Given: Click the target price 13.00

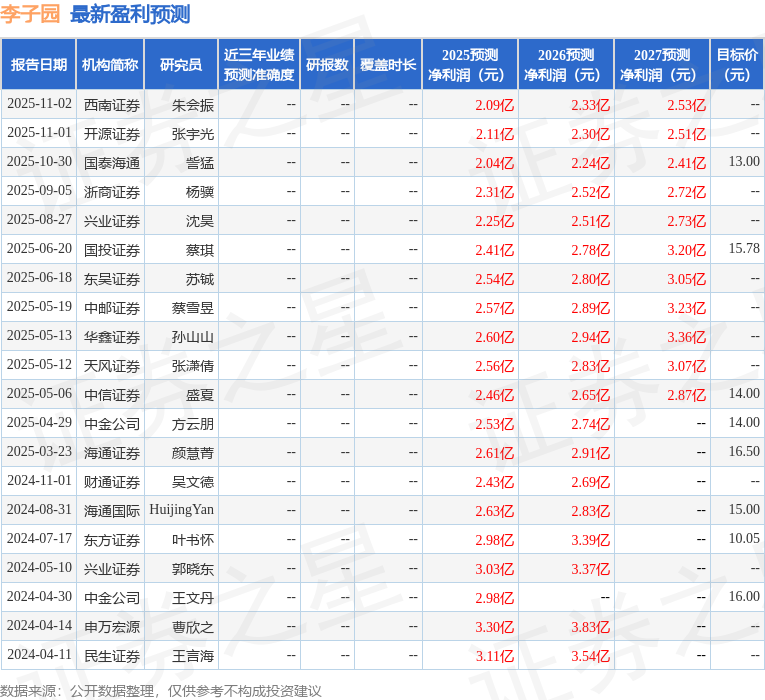Looking at the screenshot, I should click(744, 161).
